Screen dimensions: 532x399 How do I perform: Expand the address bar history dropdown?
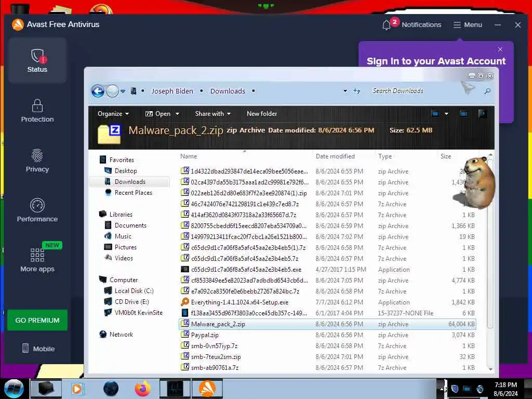coord(345,91)
